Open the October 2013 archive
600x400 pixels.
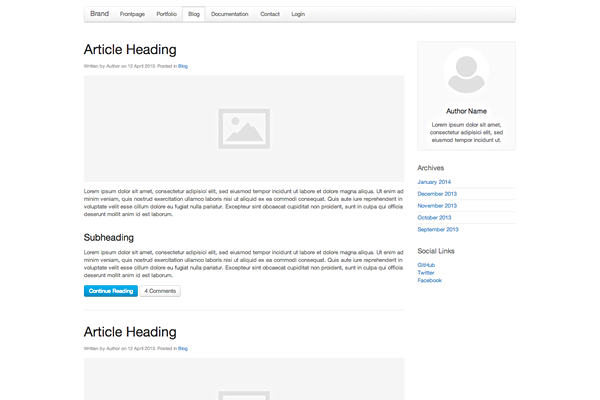click(434, 217)
